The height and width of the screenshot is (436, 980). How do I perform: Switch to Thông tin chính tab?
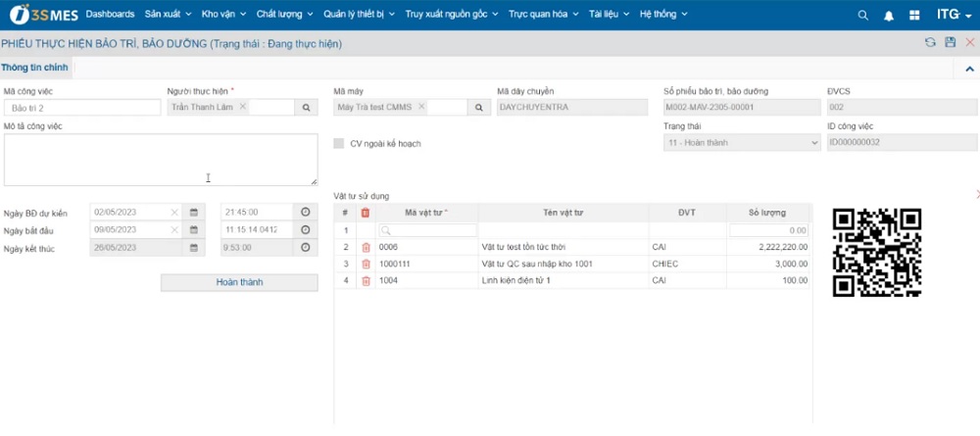[x=34, y=68]
